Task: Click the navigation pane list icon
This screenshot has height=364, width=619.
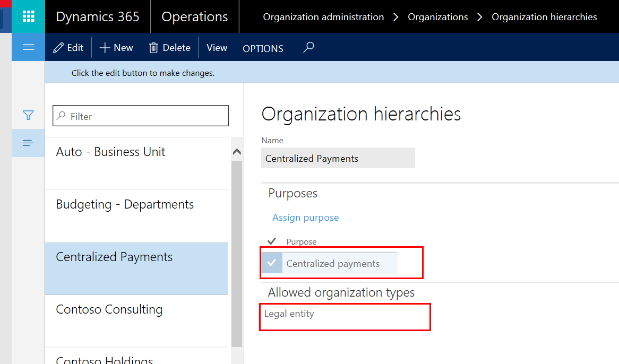Action: coord(28,143)
